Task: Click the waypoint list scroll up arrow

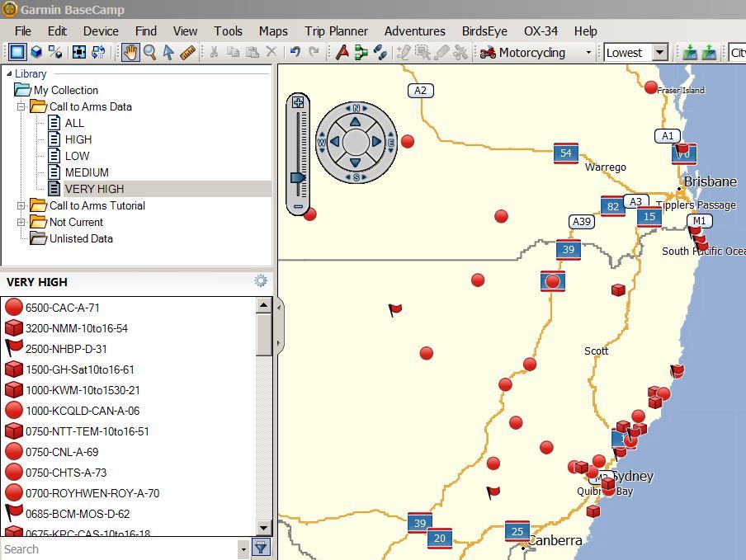Action: 263,305
